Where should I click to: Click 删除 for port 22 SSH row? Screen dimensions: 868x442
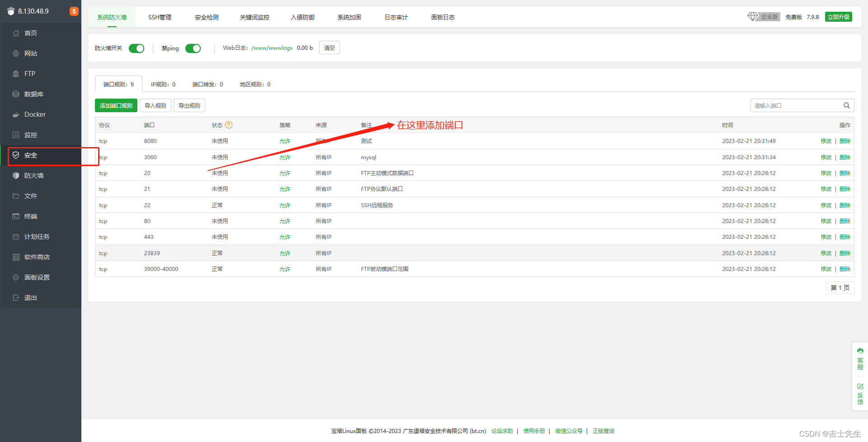coord(845,205)
